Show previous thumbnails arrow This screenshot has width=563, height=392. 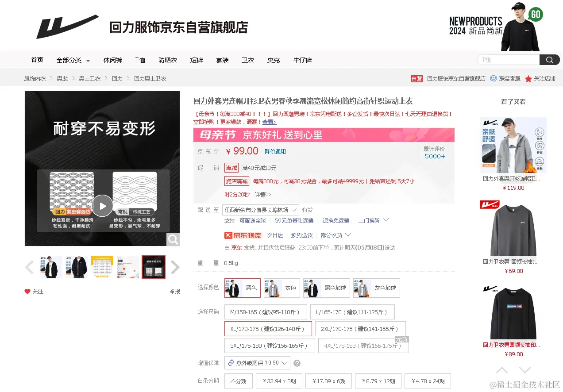[30, 267]
